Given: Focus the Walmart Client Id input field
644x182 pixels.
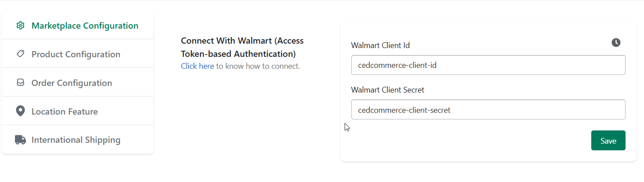Looking at the screenshot, I should 488,65.
